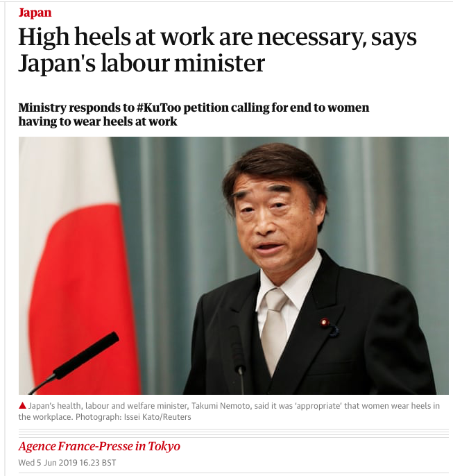Open the minister's article photo

point(234,266)
